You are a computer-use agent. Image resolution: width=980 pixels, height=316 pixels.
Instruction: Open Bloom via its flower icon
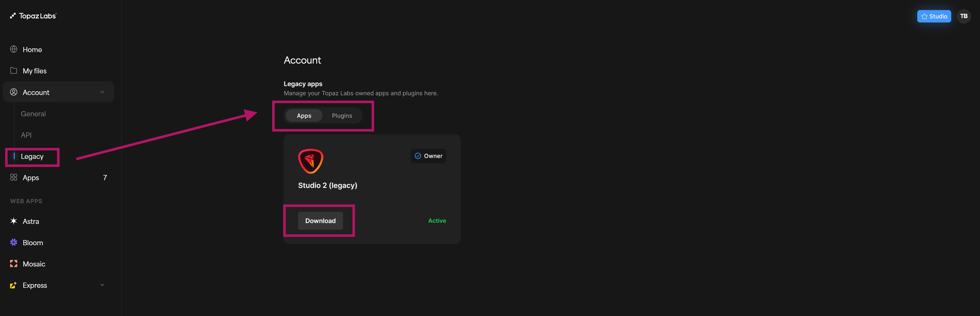[14, 243]
